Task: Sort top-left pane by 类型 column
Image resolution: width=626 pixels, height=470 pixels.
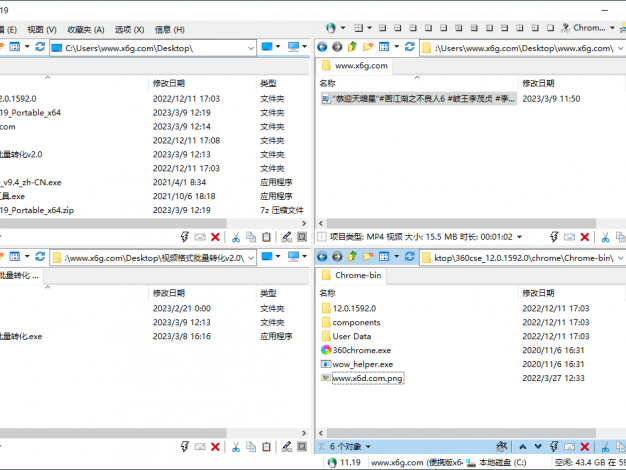Action: pyautogui.click(x=268, y=83)
